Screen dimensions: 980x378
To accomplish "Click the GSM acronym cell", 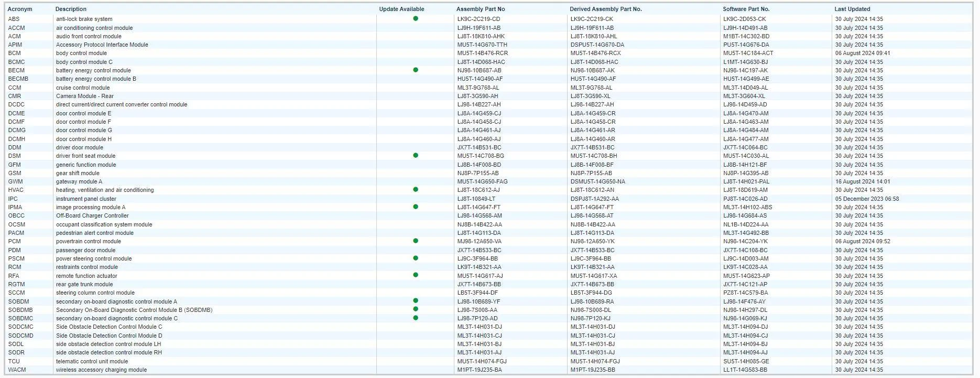I will 15,173.
